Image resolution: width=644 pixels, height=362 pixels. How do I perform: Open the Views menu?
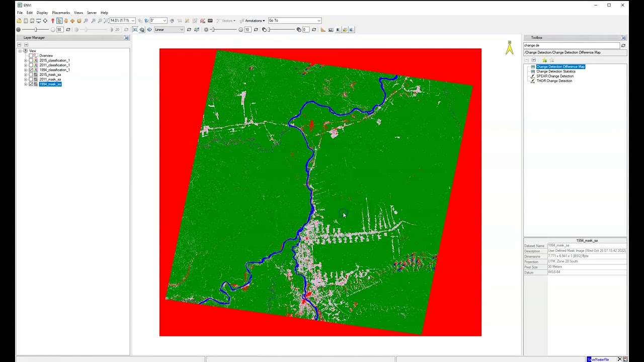(78, 13)
